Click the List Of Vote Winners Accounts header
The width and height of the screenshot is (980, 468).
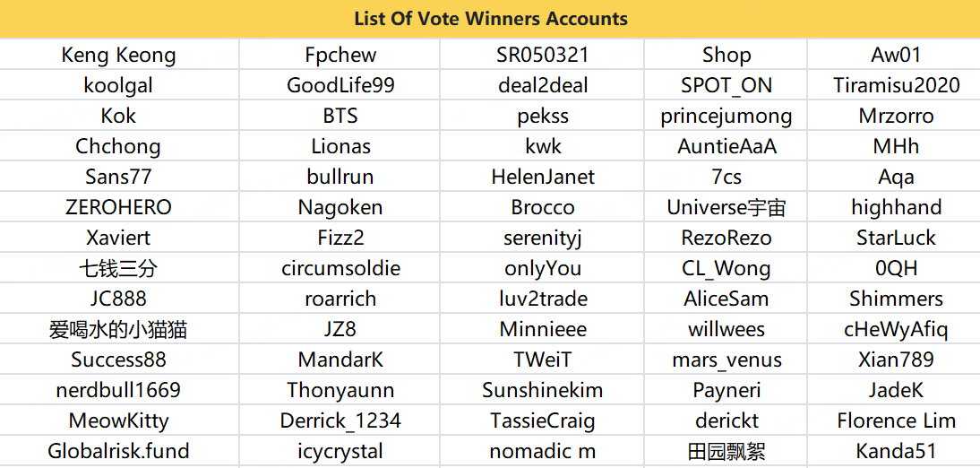491,19
